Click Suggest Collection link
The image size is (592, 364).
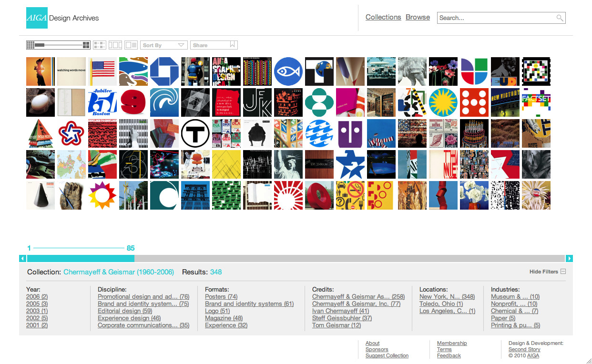[387, 355]
